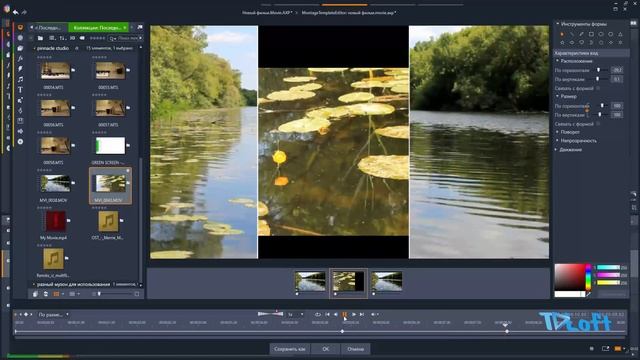Image resolution: width=640 pixels, height=360 pixels.
Task: Select the rectangle shape tool
Action: click(x=591, y=34)
